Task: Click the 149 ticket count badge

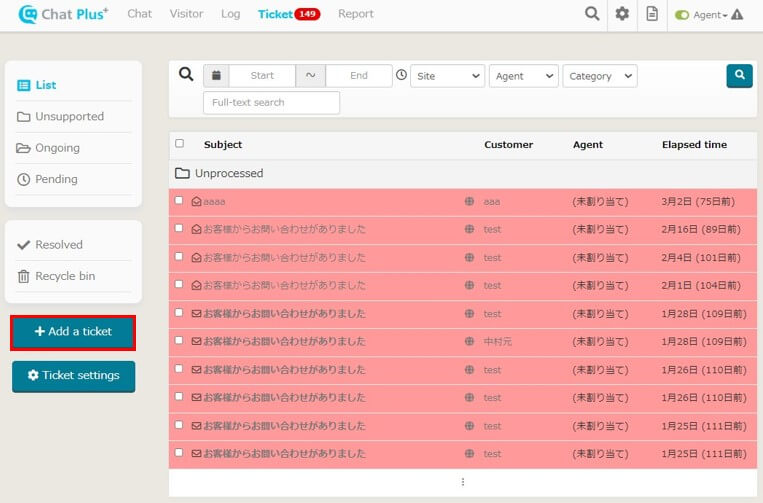Action: point(307,14)
